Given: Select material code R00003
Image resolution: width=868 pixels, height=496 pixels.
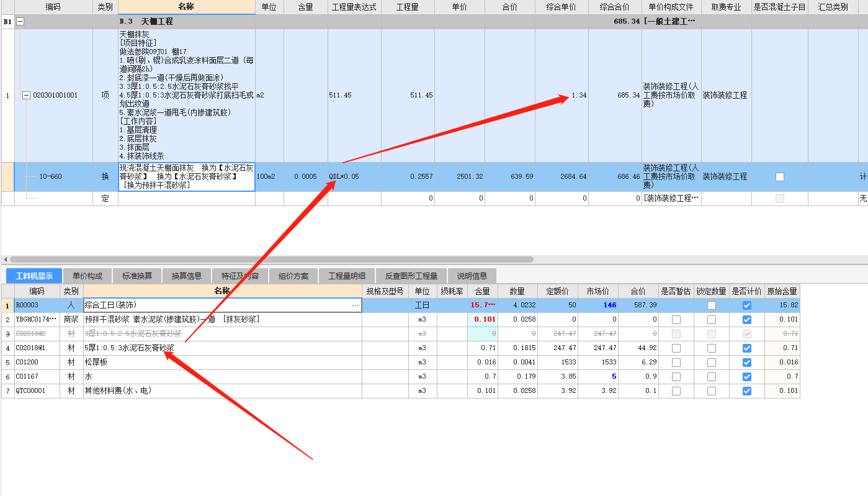Looking at the screenshot, I should (37, 305).
